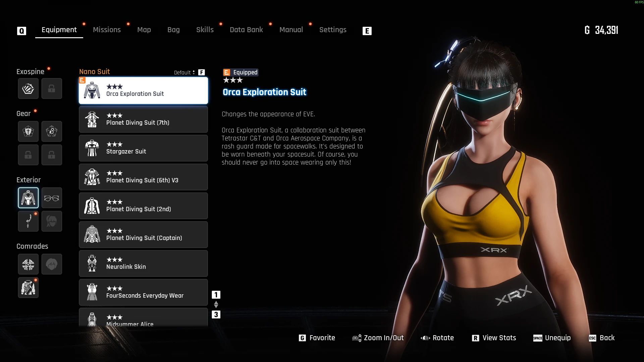Viewport: 644px width, 362px height.
Task: Select the second equipped Gear slot
Action: [52, 131]
